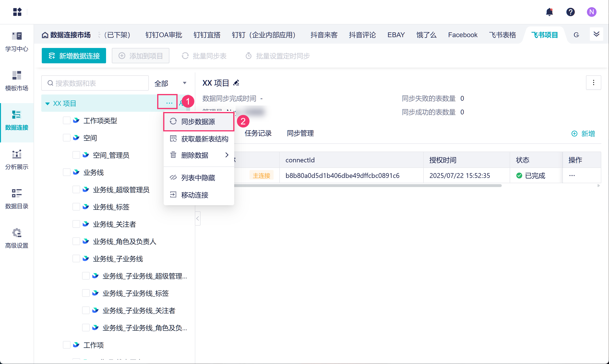Click the 新增数据连接 button
This screenshot has height=364, width=609.
point(74,56)
